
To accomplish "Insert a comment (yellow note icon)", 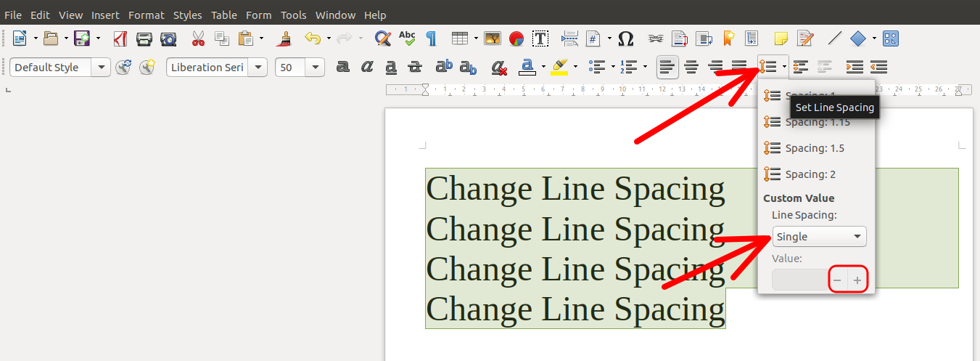I will (781, 38).
